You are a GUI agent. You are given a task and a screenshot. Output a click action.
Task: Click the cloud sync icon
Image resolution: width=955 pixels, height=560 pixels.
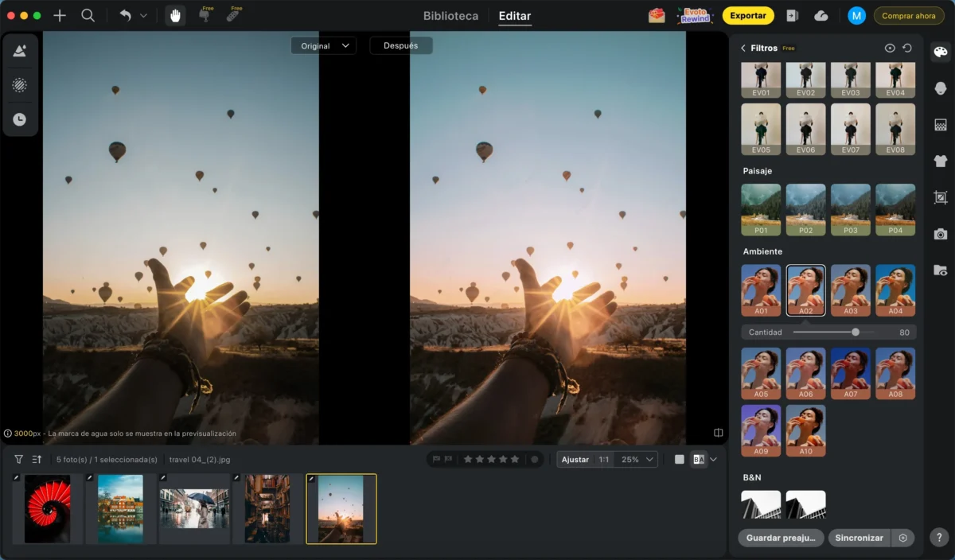coord(821,15)
